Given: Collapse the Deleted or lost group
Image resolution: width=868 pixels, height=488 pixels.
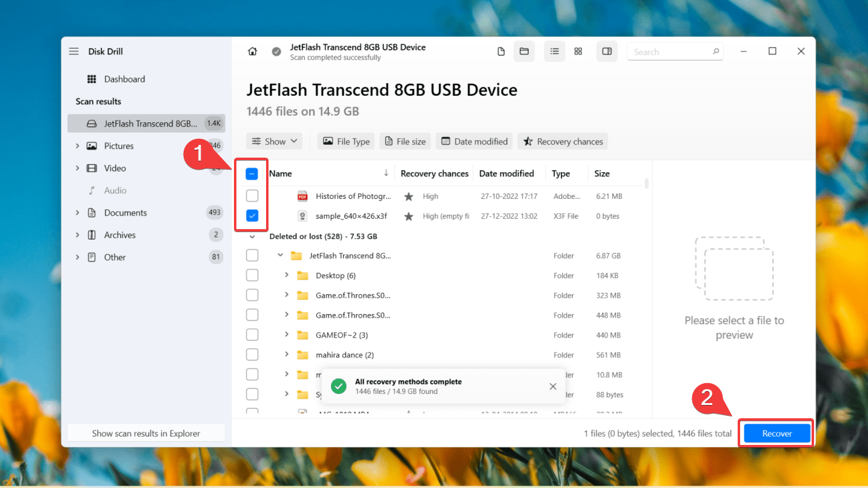Looking at the screenshot, I should click(252, 236).
